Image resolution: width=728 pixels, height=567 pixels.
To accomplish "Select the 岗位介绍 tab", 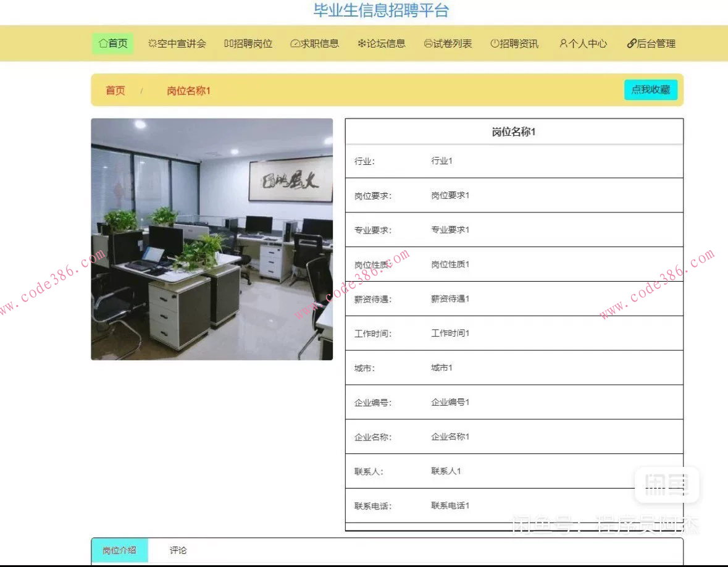I will click(119, 550).
